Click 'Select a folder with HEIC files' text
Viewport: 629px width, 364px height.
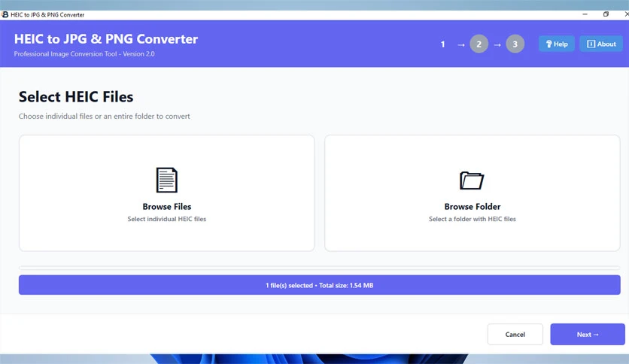473,219
